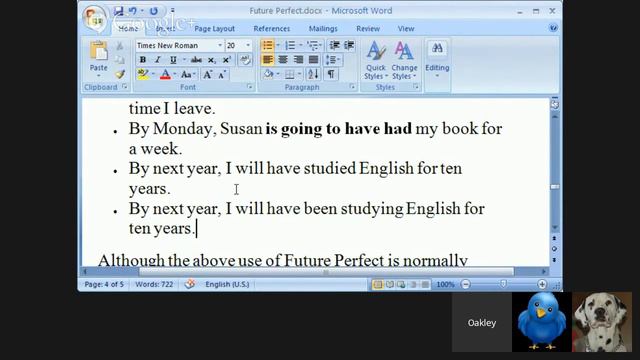Image resolution: width=640 pixels, height=360 pixels.
Task: Toggle Superscript formatting
Action: 227,60
